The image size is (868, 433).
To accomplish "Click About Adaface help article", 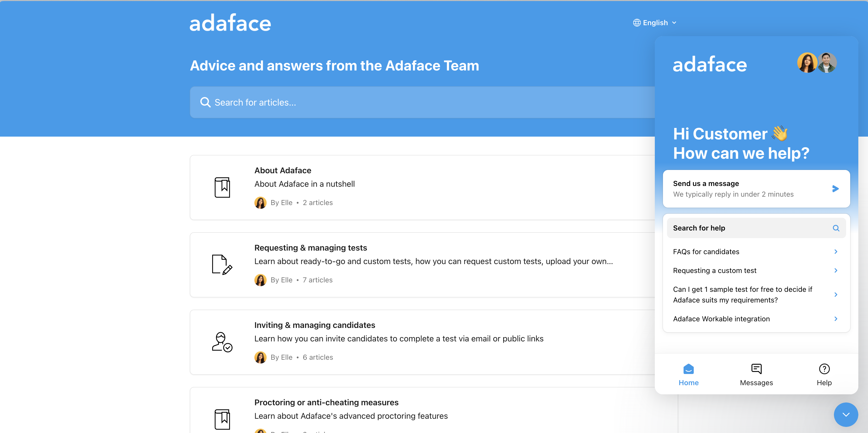I will tap(282, 170).
